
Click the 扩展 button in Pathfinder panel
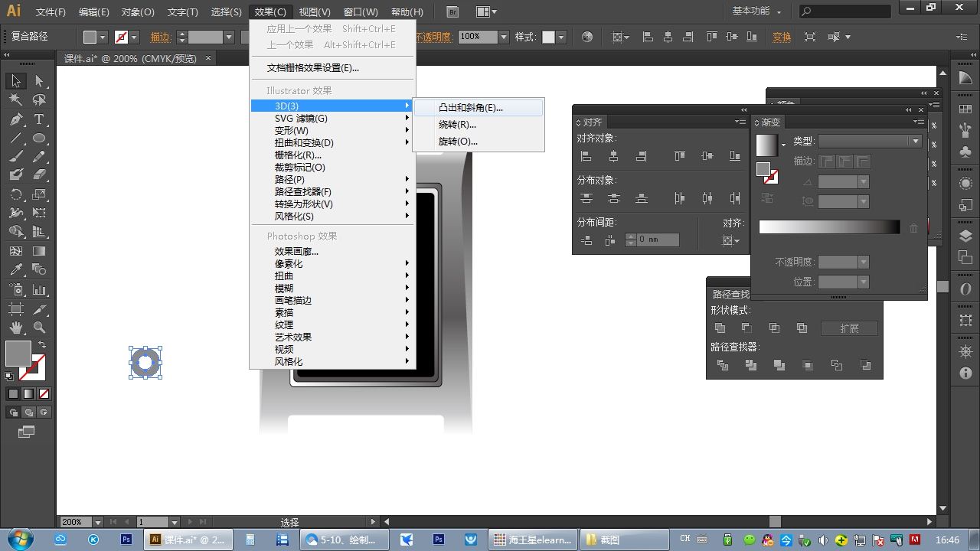tap(849, 328)
